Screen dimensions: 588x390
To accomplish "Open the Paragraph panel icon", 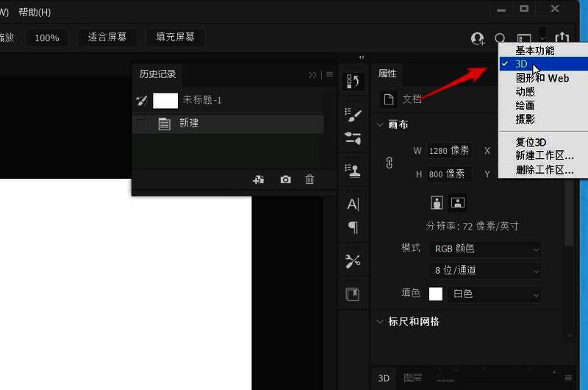I will point(353,227).
